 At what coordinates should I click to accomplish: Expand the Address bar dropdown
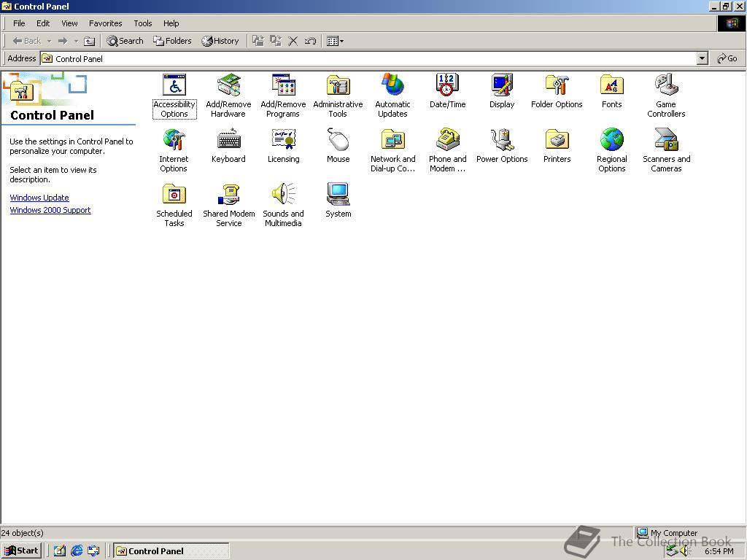tap(703, 58)
